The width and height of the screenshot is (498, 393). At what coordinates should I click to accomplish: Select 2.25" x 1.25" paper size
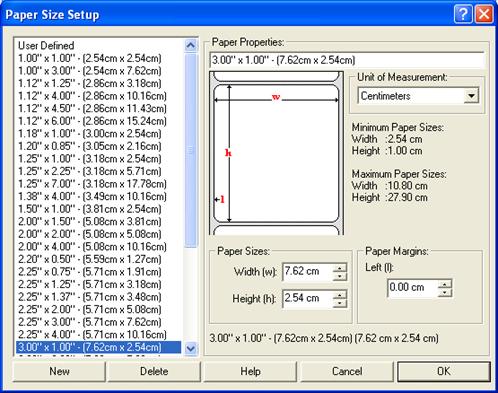click(x=99, y=284)
